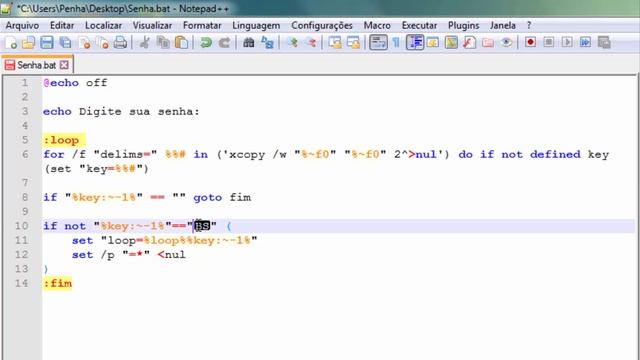Click the Zoom Out toolbar icon
This screenshot has width=640, height=360.
(311, 42)
